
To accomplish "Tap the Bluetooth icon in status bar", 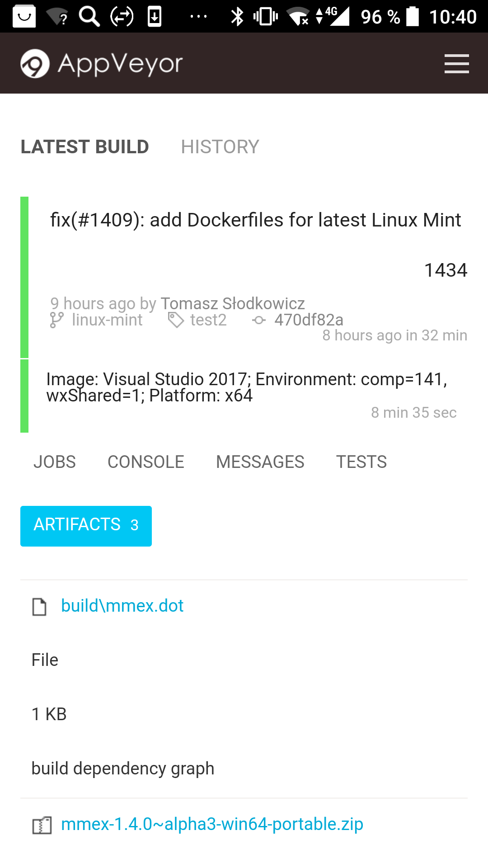I will [x=237, y=17].
